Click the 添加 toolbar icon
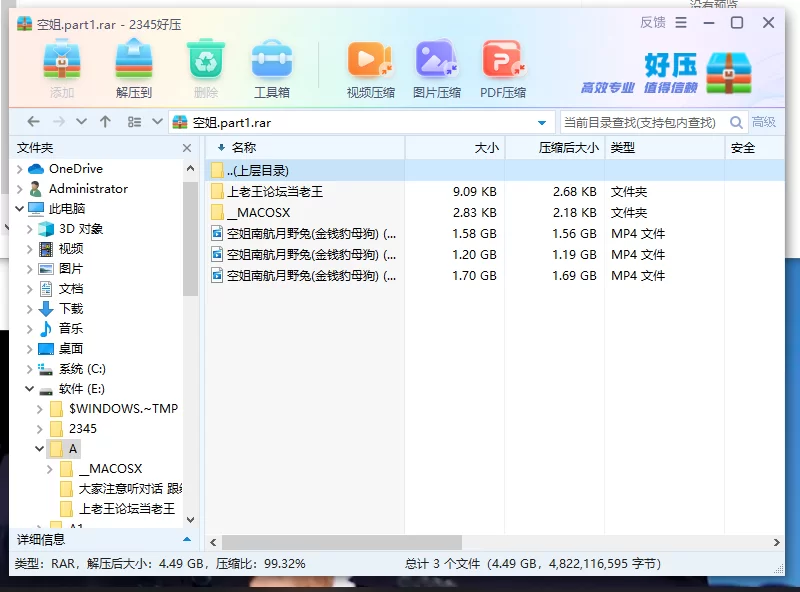This screenshot has height=592, width=800. click(x=62, y=61)
